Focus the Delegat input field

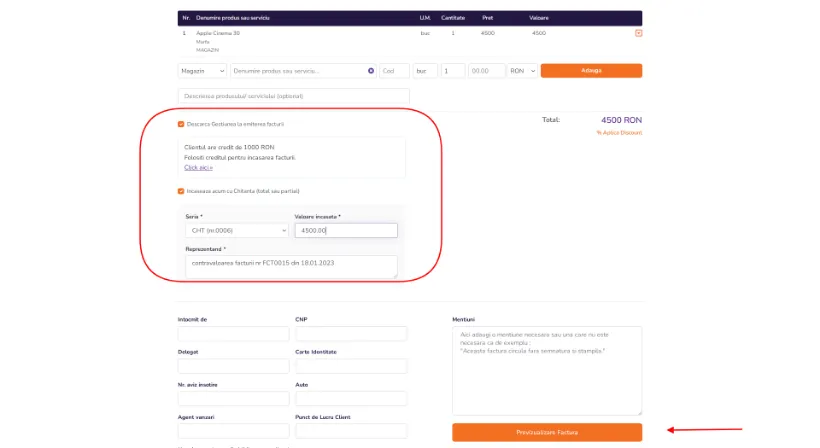coord(233,366)
